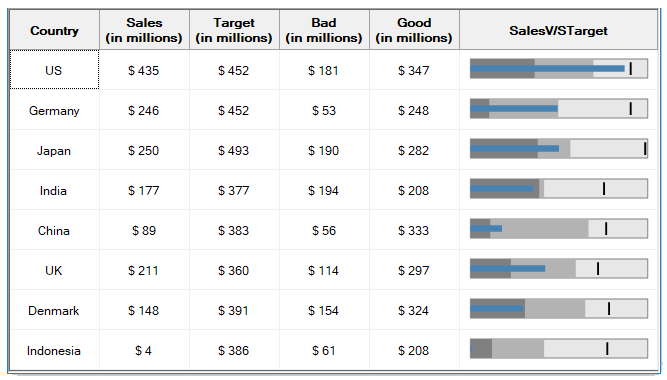Sort by the Country column header

tap(54, 30)
